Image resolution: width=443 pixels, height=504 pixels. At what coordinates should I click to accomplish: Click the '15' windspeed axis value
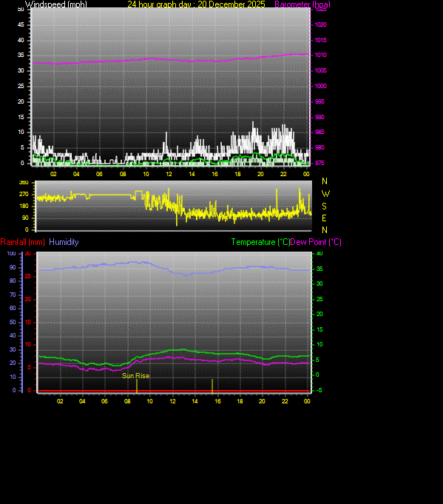21,117
